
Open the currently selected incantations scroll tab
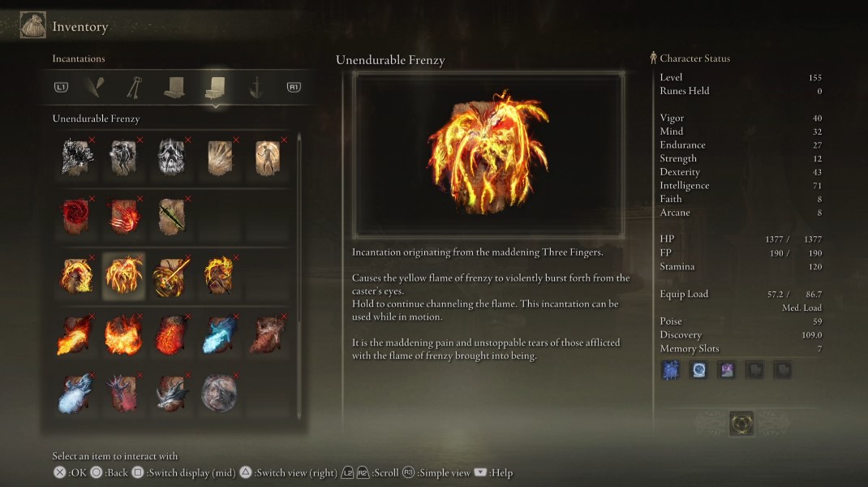click(215, 88)
